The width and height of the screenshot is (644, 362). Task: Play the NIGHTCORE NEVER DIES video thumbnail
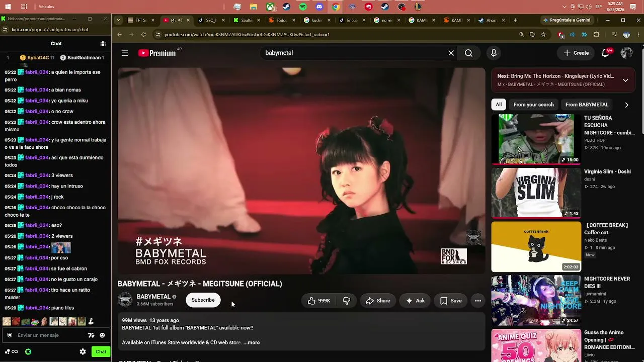[536, 301]
